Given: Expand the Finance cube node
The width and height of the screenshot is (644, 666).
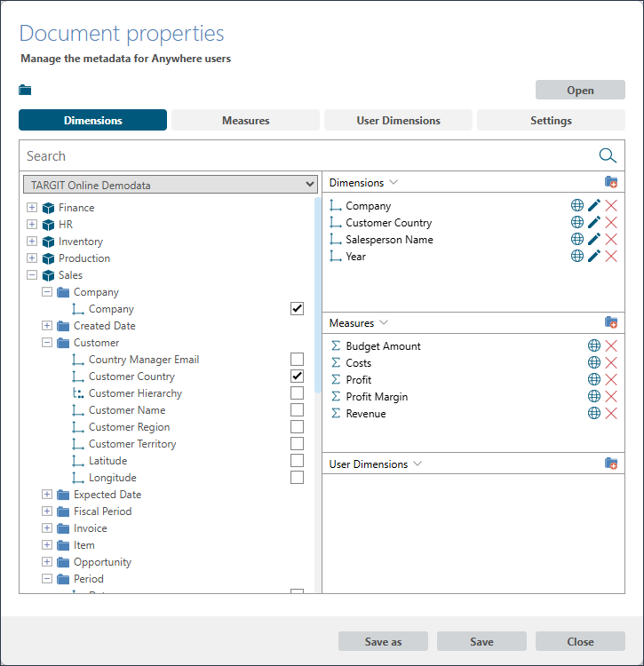Looking at the screenshot, I should pyautogui.click(x=32, y=208).
